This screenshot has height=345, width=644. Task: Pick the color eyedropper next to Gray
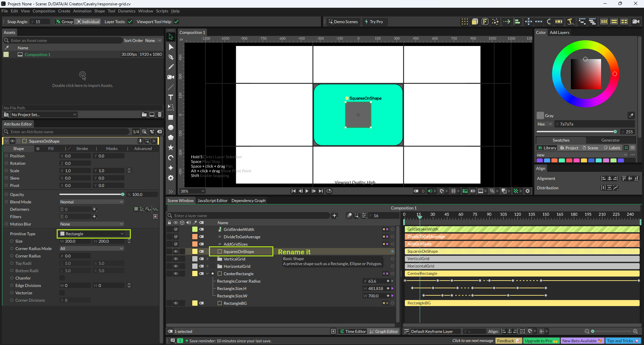[x=631, y=115]
